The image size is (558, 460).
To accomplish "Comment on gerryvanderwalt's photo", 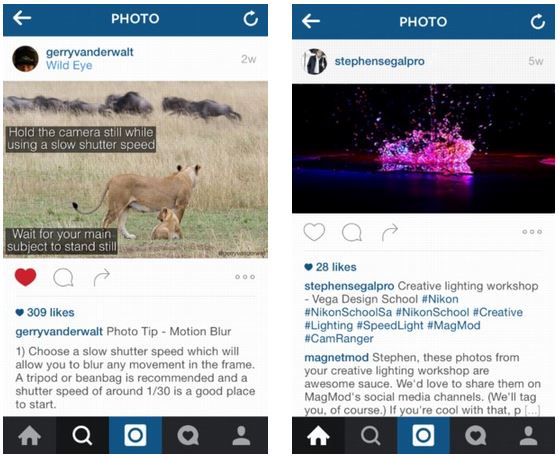I will 63,277.
